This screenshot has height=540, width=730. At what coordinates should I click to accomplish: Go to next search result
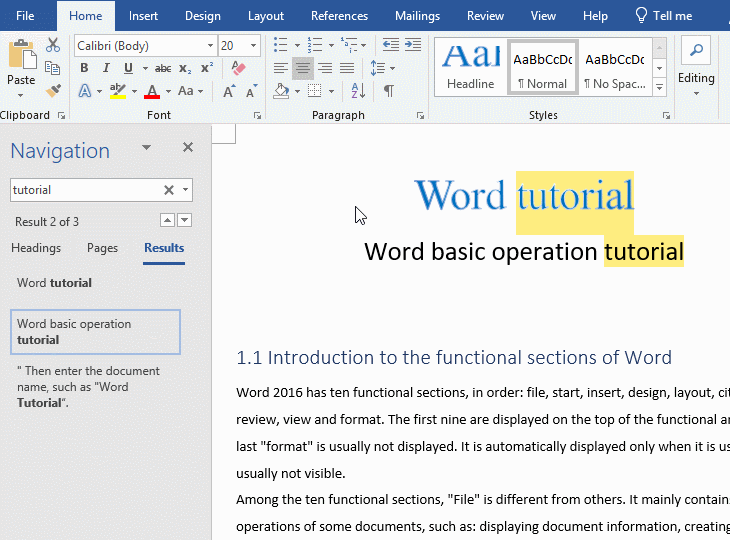185,220
